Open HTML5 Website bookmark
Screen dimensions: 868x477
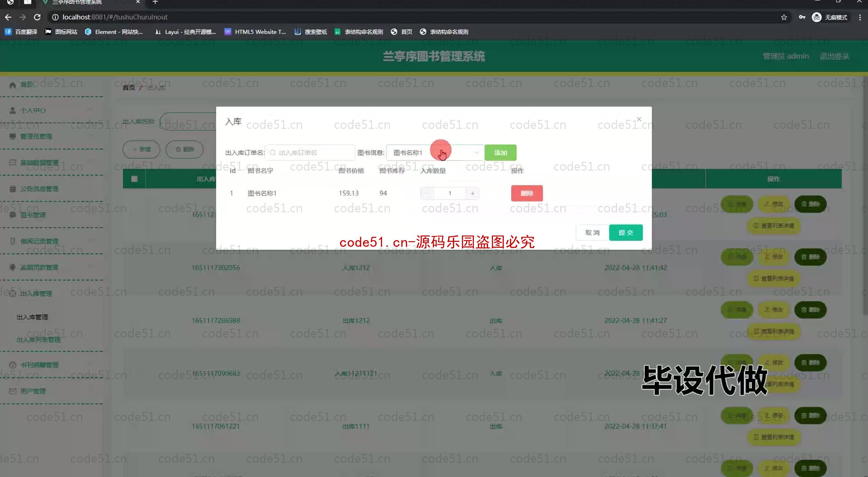(255, 32)
